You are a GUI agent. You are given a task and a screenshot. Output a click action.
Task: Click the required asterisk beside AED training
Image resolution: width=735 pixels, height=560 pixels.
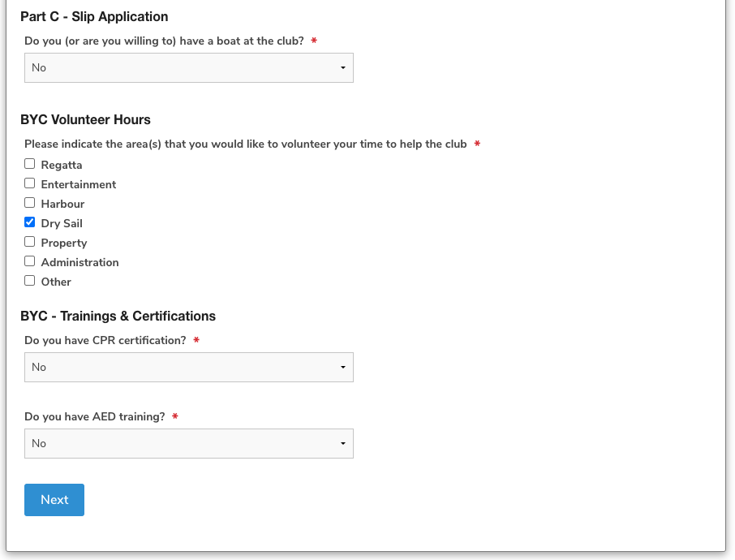(175, 417)
